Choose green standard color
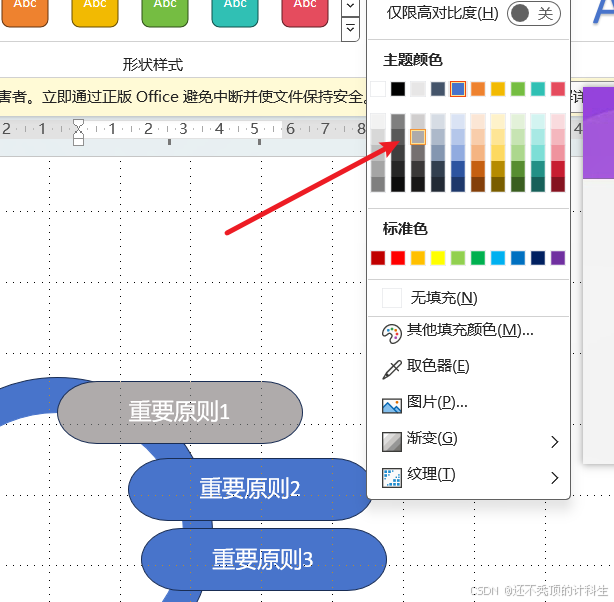 coord(478,258)
